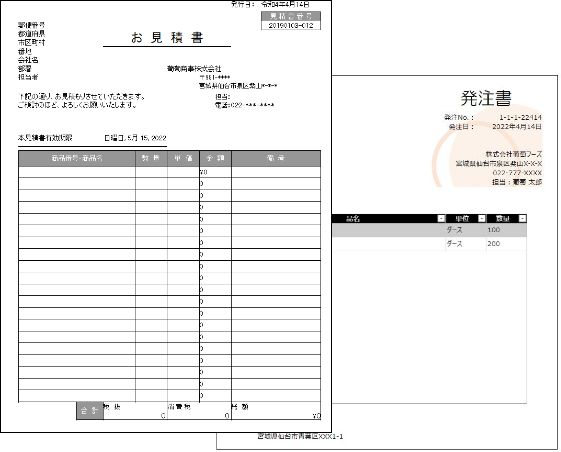Click the 見積書番号 header cell
The width and height of the screenshot is (561, 452).
(291, 16)
